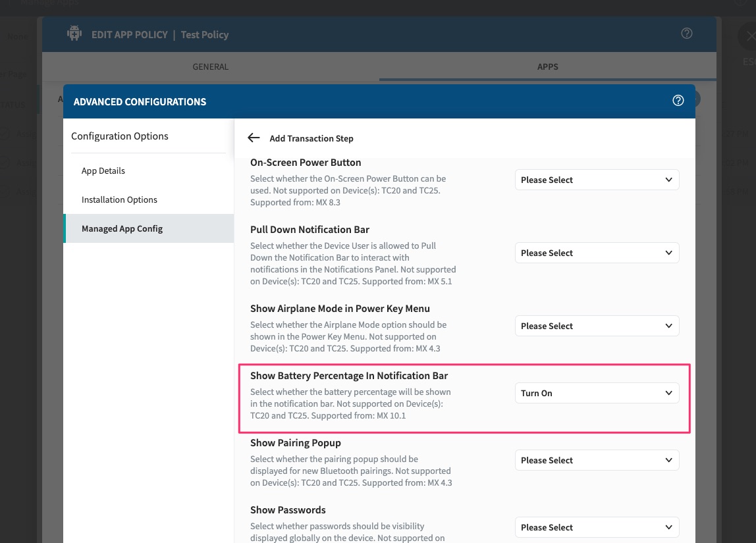
Task: Click the Advanced Configurations title bar text
Action: pyautogui.click(x=140, y=101)
